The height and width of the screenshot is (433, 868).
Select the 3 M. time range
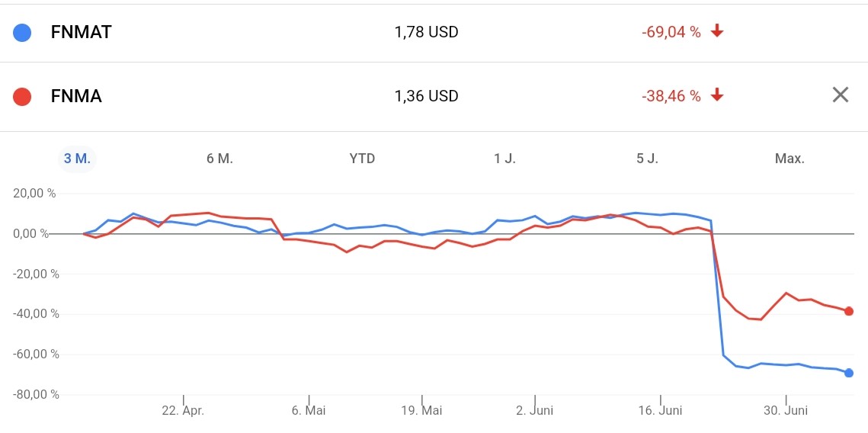click(77, 159)
